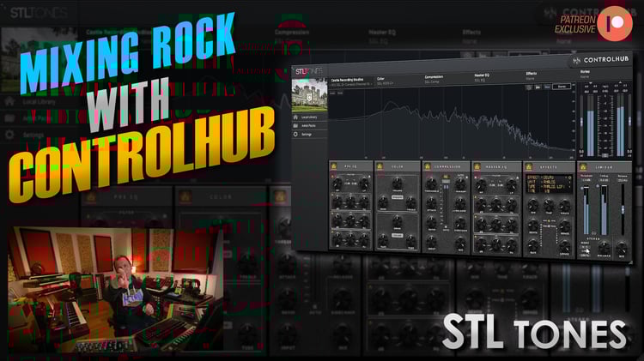Toggle Pre EQ bottom band enable square
The image size is (644, 361).
pos(331,232)
